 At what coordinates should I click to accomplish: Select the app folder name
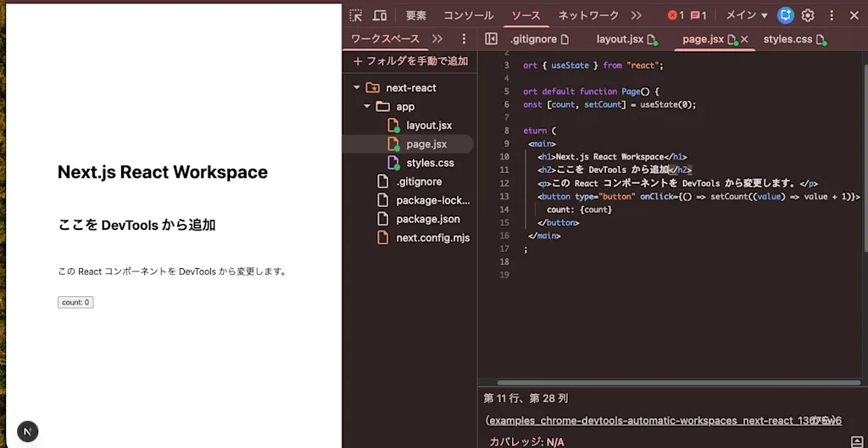[405, 106]
